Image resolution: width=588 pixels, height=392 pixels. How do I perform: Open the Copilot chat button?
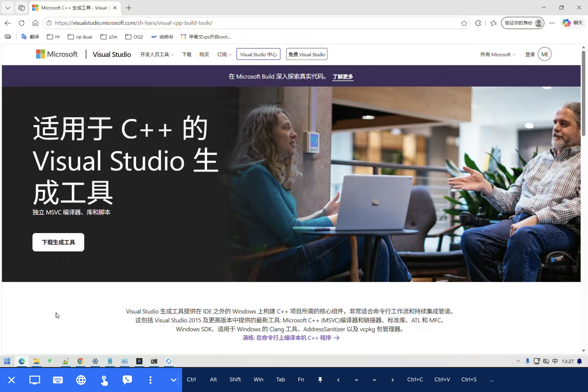pyautogui.click(x=573, y=23)
